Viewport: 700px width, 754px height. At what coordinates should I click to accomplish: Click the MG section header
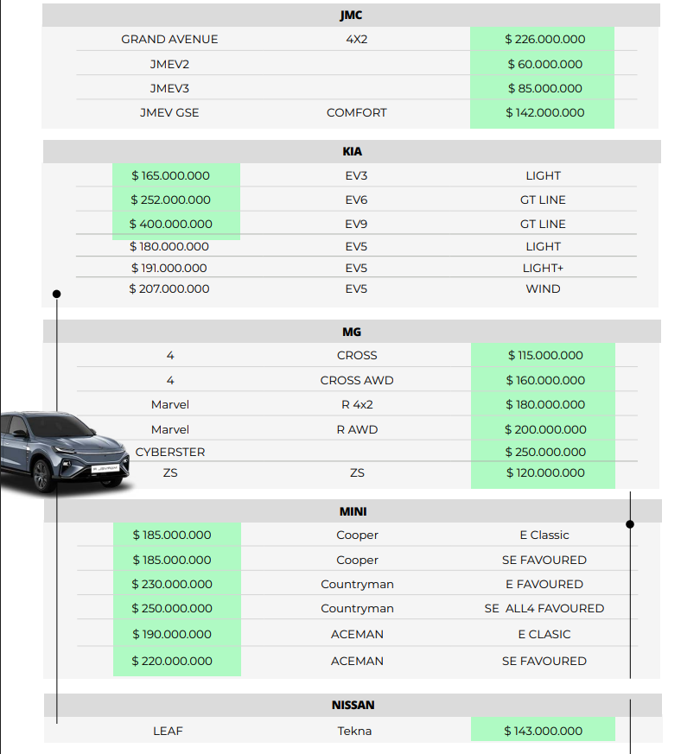pos(352,332)
